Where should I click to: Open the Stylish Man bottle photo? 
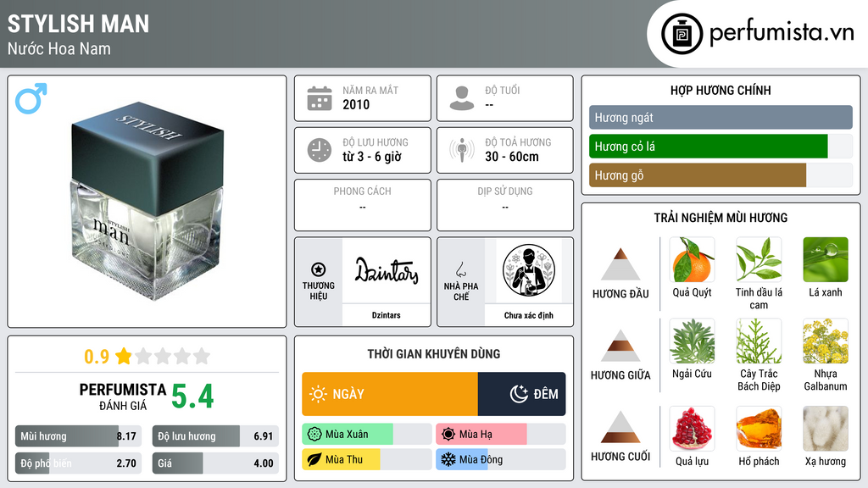(x=147, y=201)
